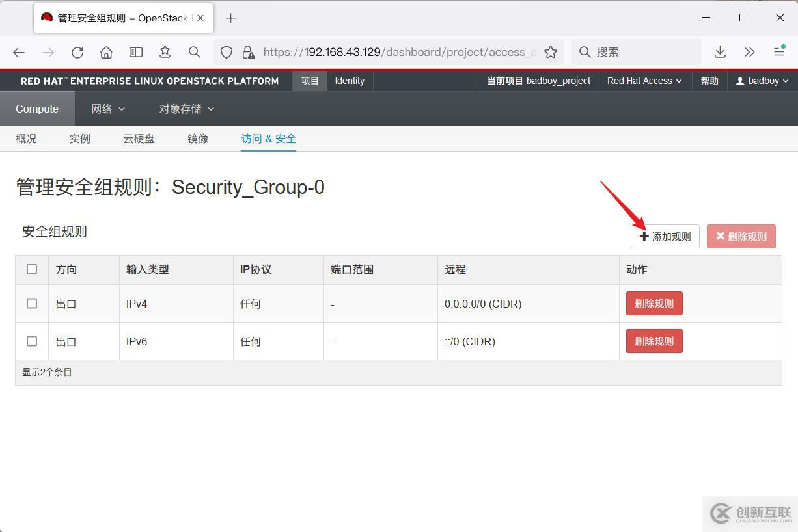Open the 访问 & 安全 tab
The image size is (798, 532).
(x=269, y=139)
